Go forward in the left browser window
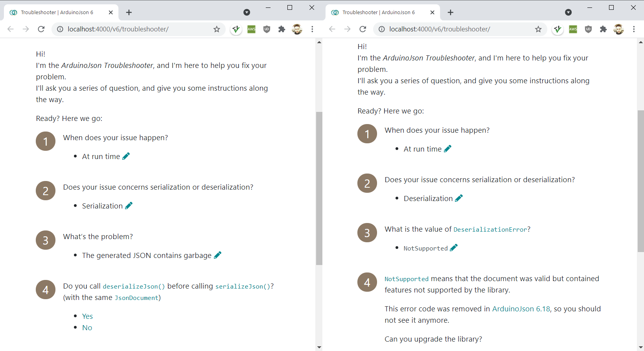Image resolution: width=644 pixels, height=351 pixels. (26, 29)
